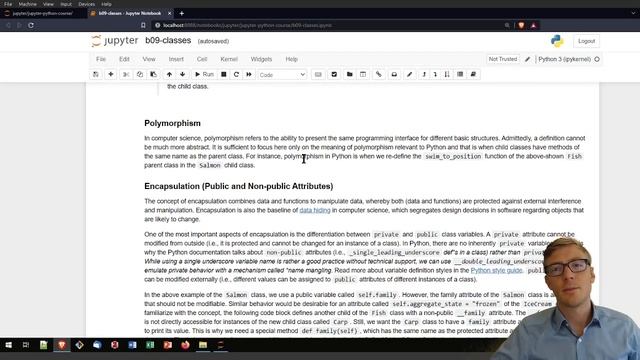Viewport: 640px width, 360px height.
Task: Click the last book-style toolbar icon
Action: click(x=473, y=74)
